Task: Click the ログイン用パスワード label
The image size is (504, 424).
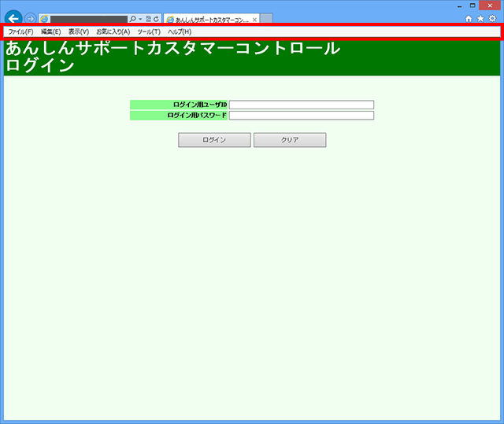Action: [x=197, y=115]
